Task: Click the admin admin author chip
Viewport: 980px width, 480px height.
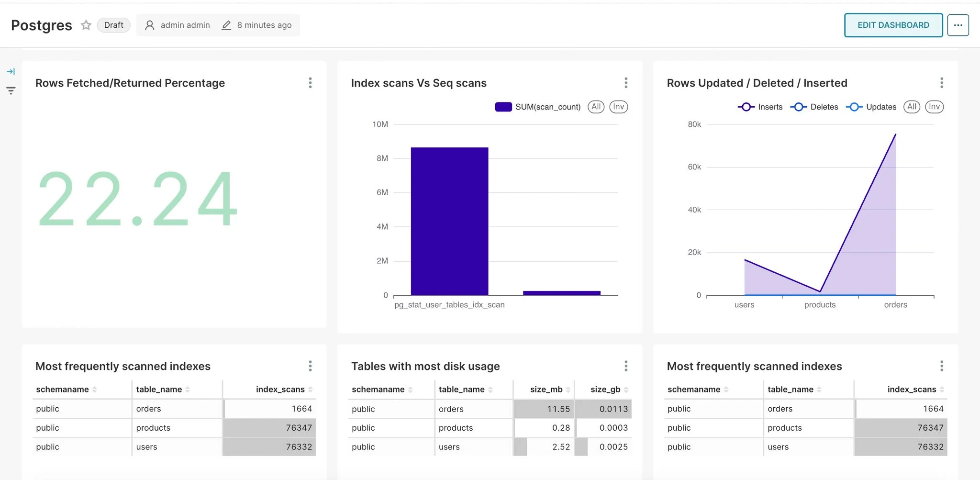Action: point(176,25)
